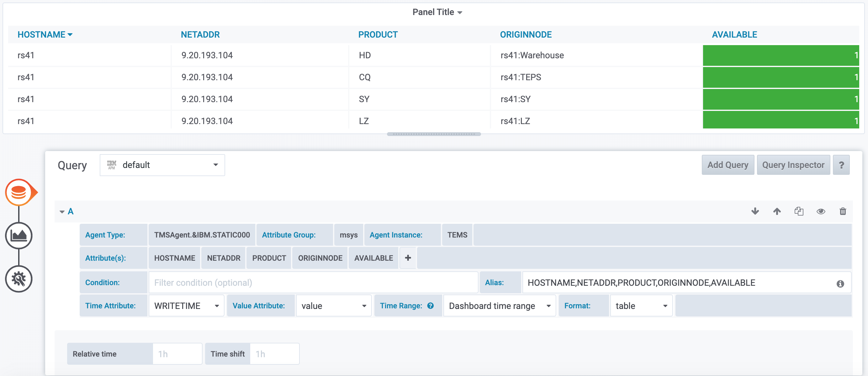The height and width of the screenshot is (376, 868).
Task: Open the Queries database tab icon
Action: tap(19, 192)
